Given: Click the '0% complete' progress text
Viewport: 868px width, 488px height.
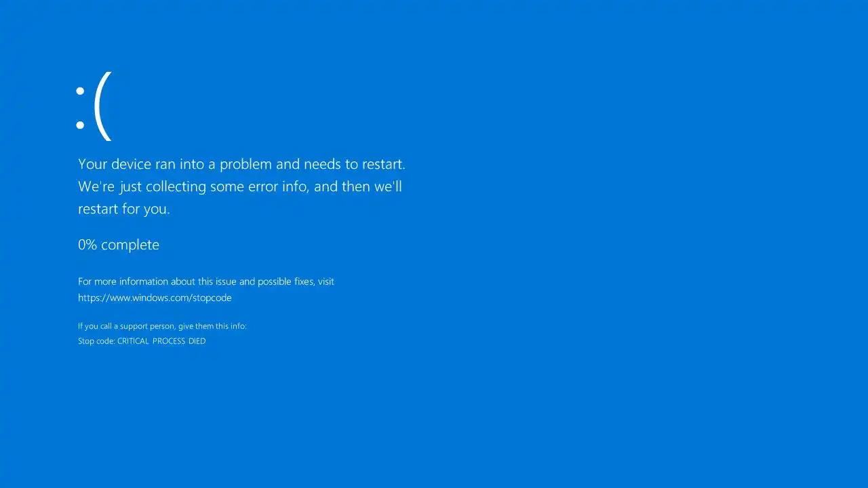Looking at the screenshot, I should point(119,245).
